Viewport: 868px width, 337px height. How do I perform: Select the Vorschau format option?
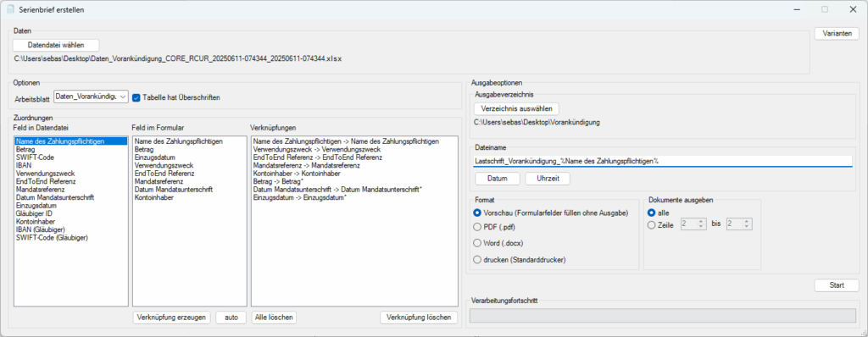pyautogui.click(x=477, y=213)
